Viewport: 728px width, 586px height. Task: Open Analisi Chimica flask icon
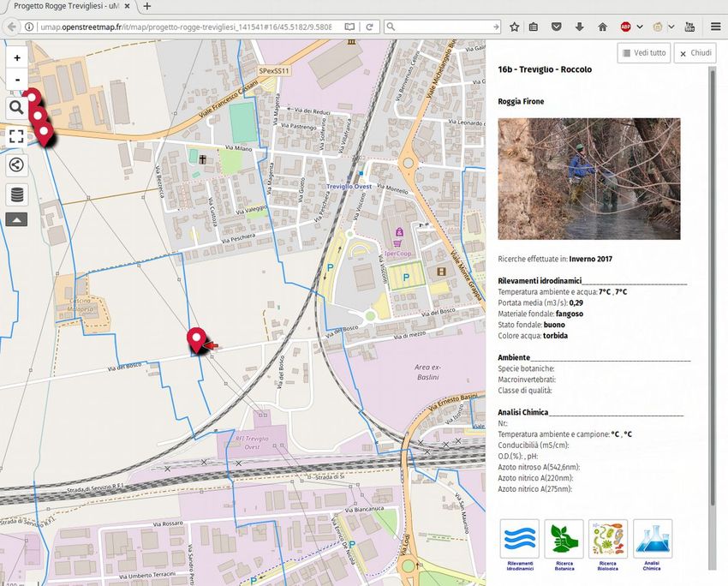652,540
